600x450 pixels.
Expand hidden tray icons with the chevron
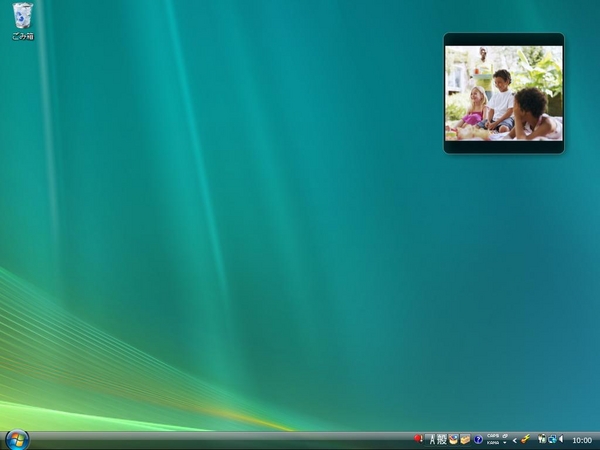pos(515,439)
